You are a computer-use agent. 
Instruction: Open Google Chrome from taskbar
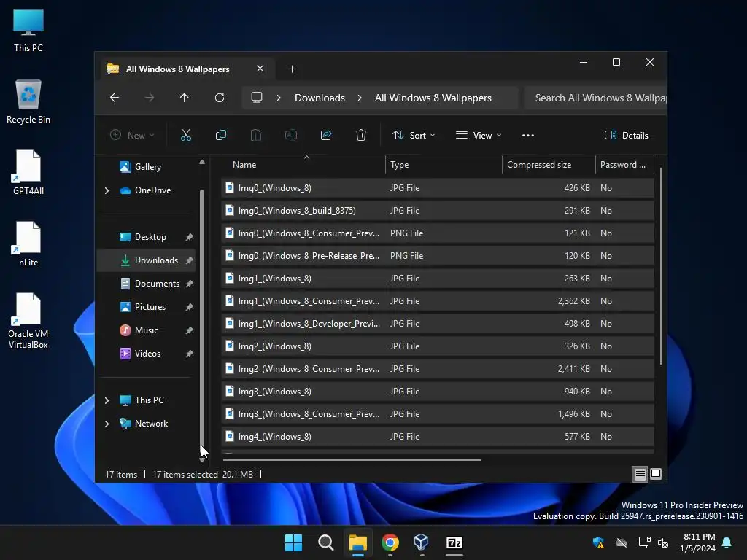[390, 542]
